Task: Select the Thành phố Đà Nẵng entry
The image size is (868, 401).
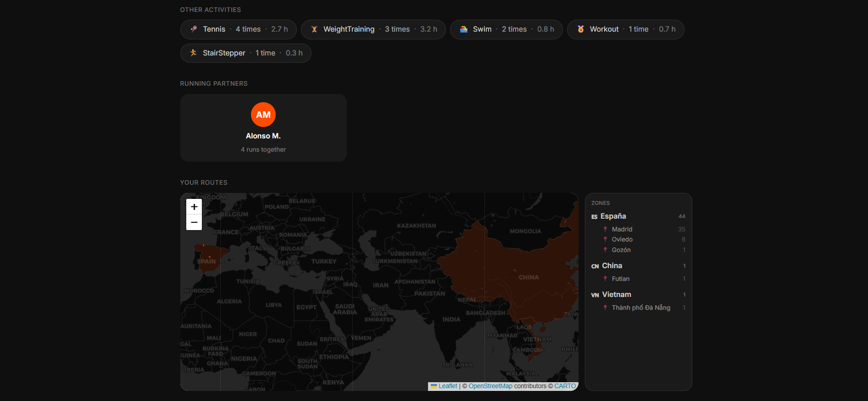Action: [x=641, y=308]
